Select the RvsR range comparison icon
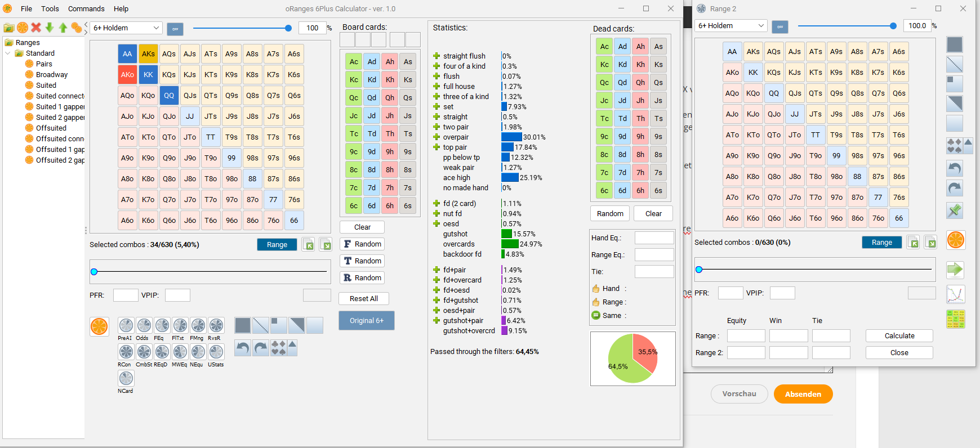Viewport: 980px width, 448px height. coord(216,325)
